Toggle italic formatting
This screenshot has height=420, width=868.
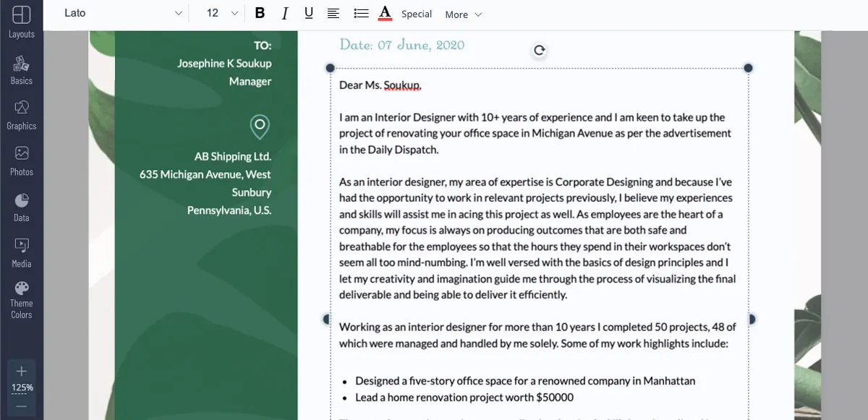coord(285,14)
